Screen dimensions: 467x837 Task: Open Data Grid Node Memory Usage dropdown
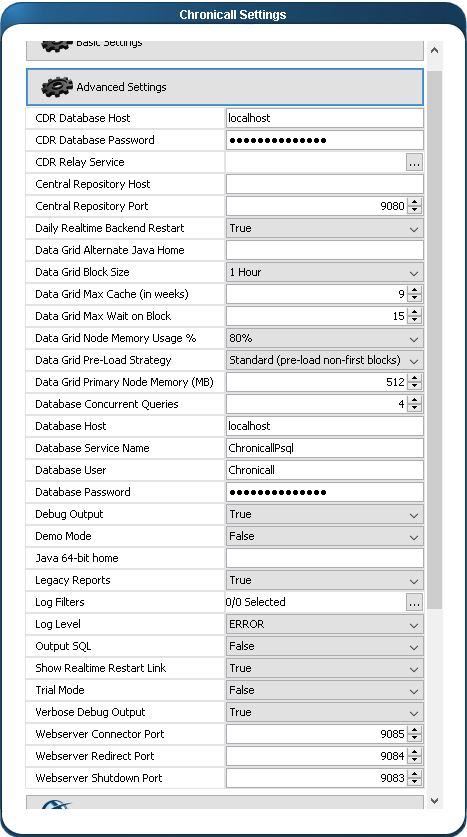324,338
